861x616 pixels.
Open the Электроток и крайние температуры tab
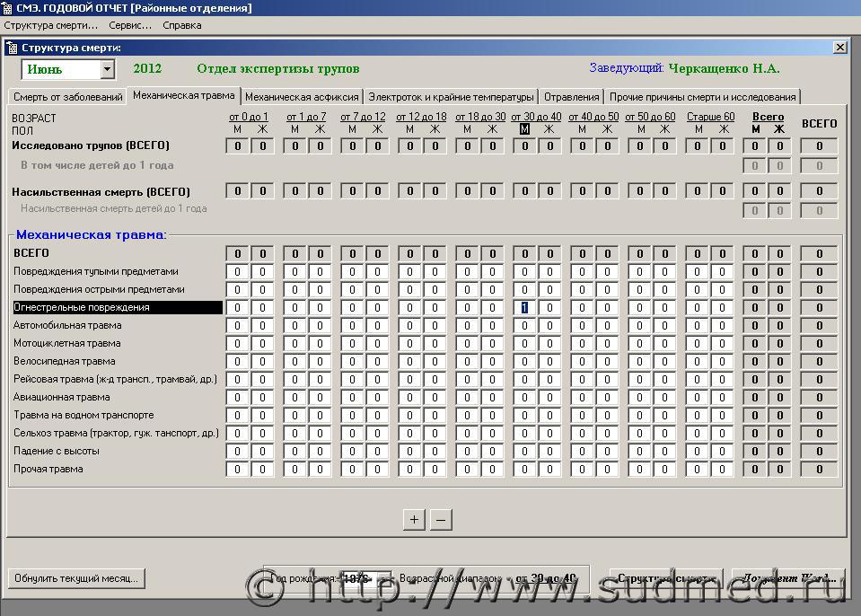click(x=451, y=97)
